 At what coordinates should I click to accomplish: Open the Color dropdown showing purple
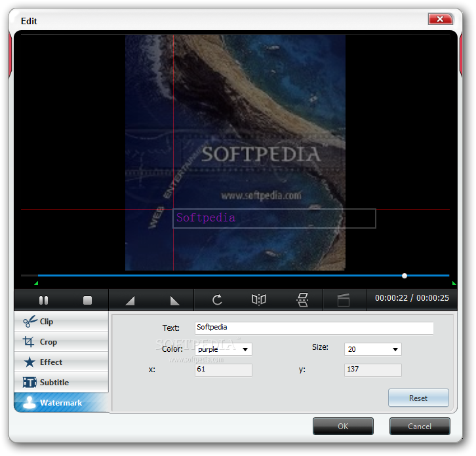(223, 349)
